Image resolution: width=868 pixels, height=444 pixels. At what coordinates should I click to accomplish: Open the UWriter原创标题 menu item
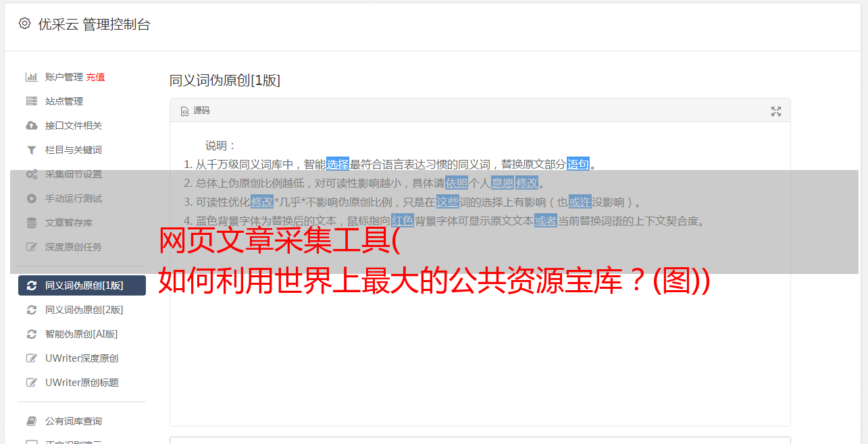tap(82, 383)
